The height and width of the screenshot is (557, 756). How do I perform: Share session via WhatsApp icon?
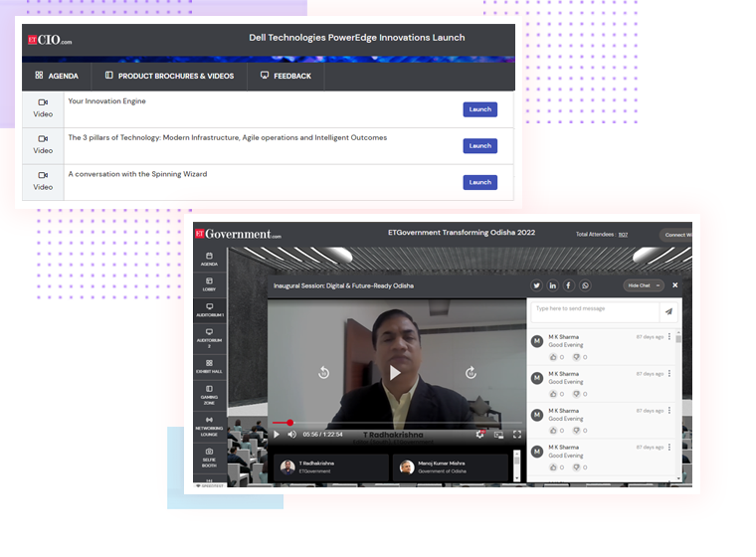coord(585,285)
